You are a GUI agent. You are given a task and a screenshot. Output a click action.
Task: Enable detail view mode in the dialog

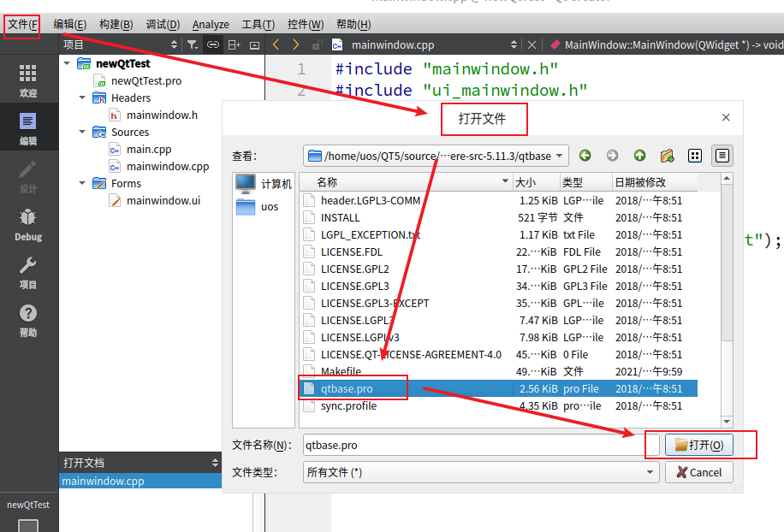[x=722, y=157]
